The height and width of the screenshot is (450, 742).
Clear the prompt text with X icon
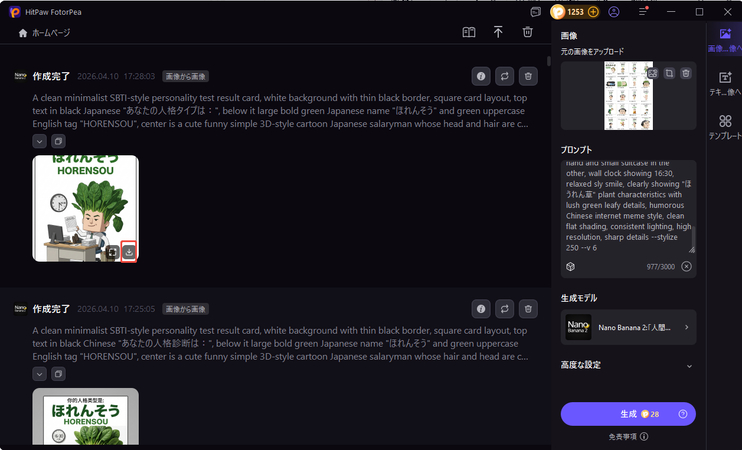pos(686,267)
